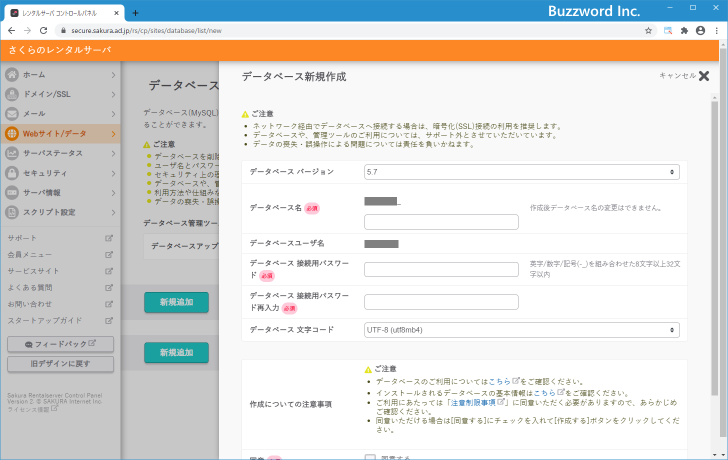Open the データベース バージョン dropdown
This screenshot has width=728, height=460.
(x=521, y=172)
